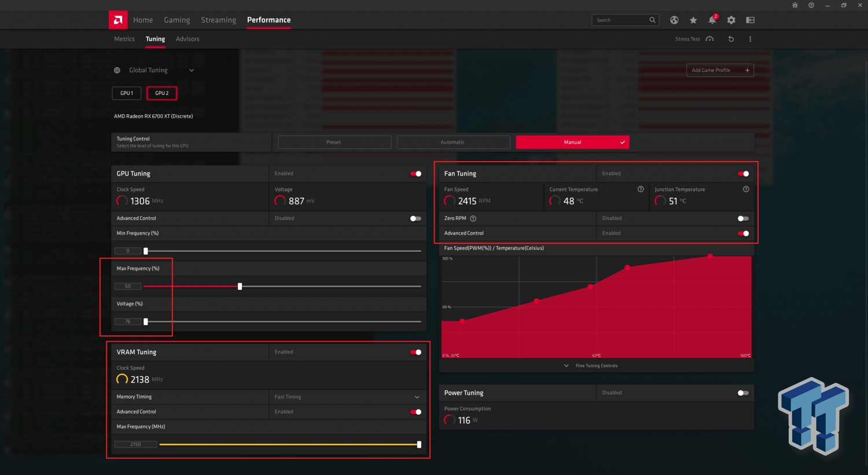Click the Stress Test label
The image size is (868, 475).
click(687, 39)
